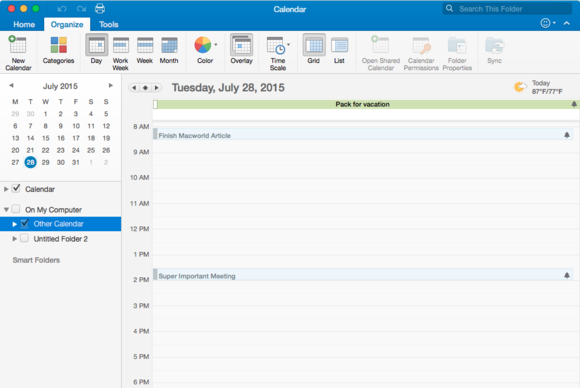This screenshot has height=388, width=580.
Task: Open the Color picker wheel
Action: [x=203, y=45]
